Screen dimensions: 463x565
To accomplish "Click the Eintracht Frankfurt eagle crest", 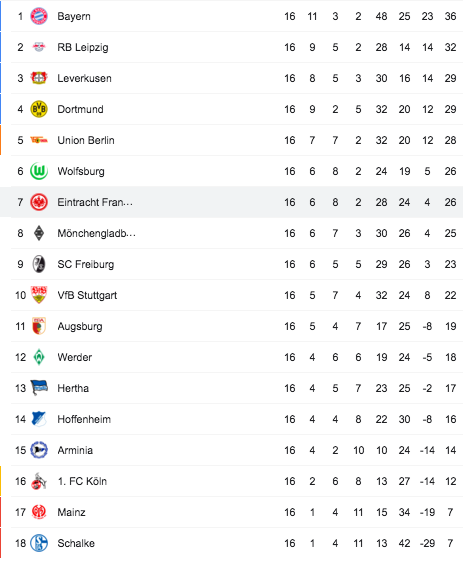I will coord(39,202).
